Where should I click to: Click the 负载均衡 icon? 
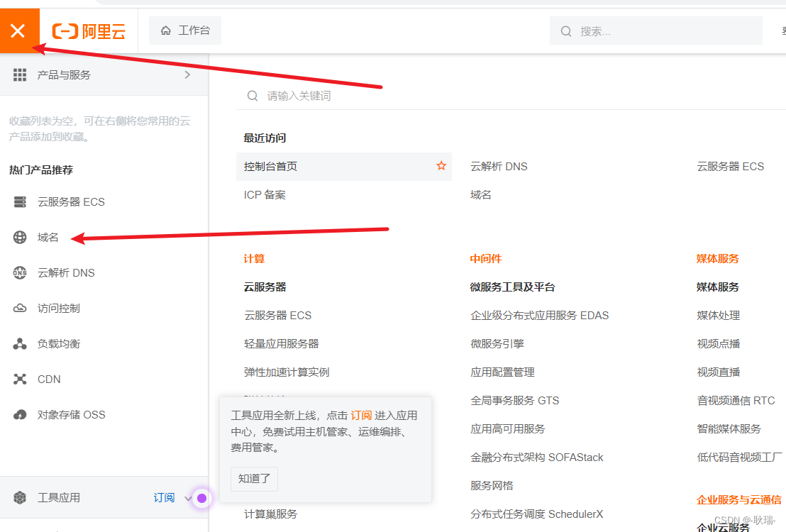pyautogui.click(x=20, y=344)
